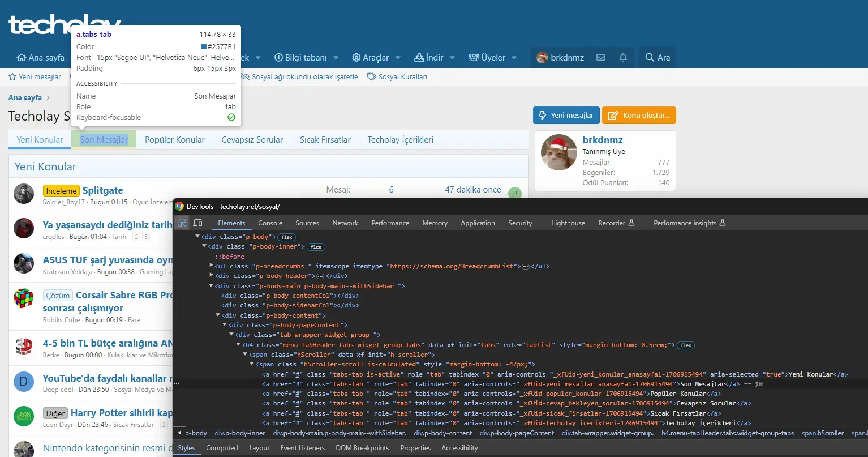Select the Accessibility pane tab
The image size is (868, 457).
point(459,448)
